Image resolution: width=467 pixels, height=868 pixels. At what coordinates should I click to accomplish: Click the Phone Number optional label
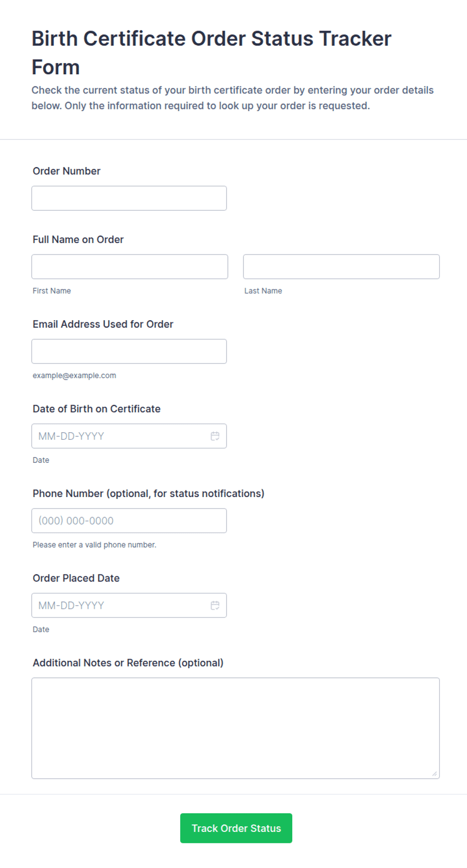click(149, 493)
